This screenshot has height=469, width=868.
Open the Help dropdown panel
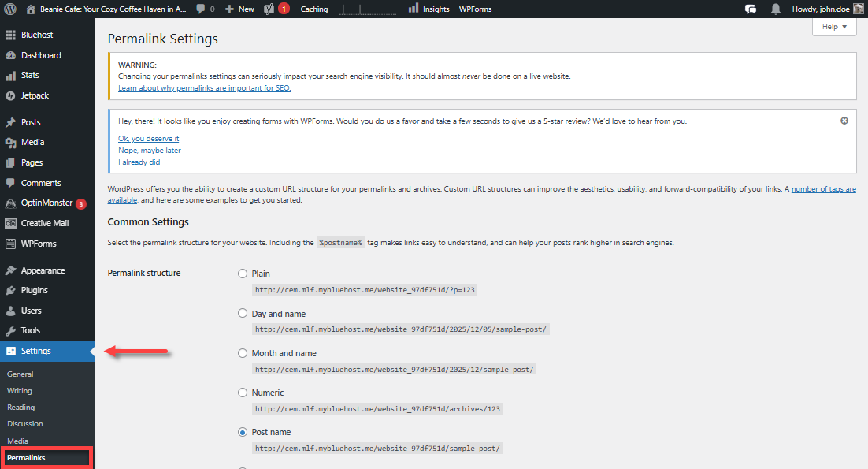tap(833, 26)
